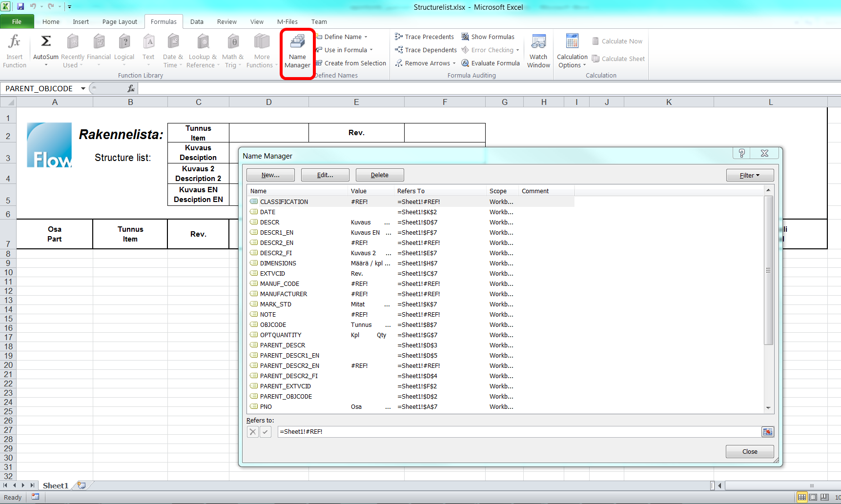Confirm the Refers to edit with checkmark
Viewport: 841px width, 504px height.
[x=266, y=432]
